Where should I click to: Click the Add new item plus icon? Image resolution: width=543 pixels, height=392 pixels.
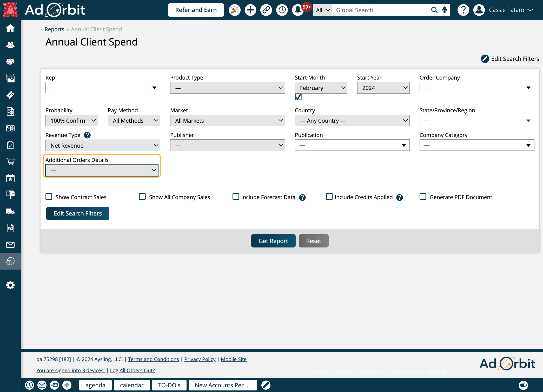250,10
